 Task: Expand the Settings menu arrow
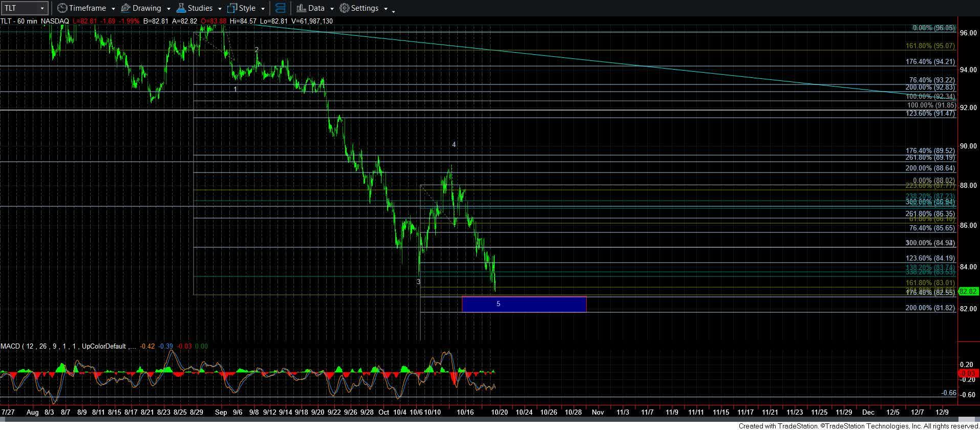pos(386,9)
